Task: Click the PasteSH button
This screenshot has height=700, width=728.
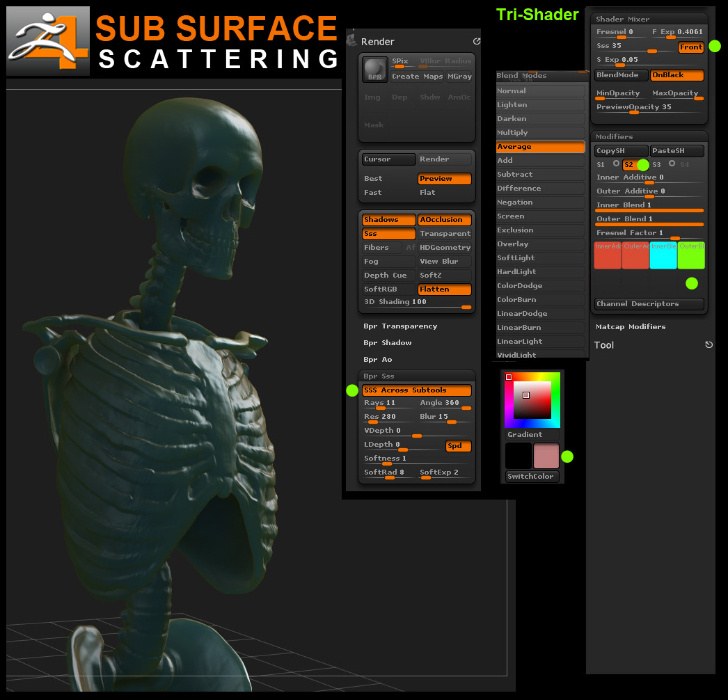Action: [x=677, y=151]
